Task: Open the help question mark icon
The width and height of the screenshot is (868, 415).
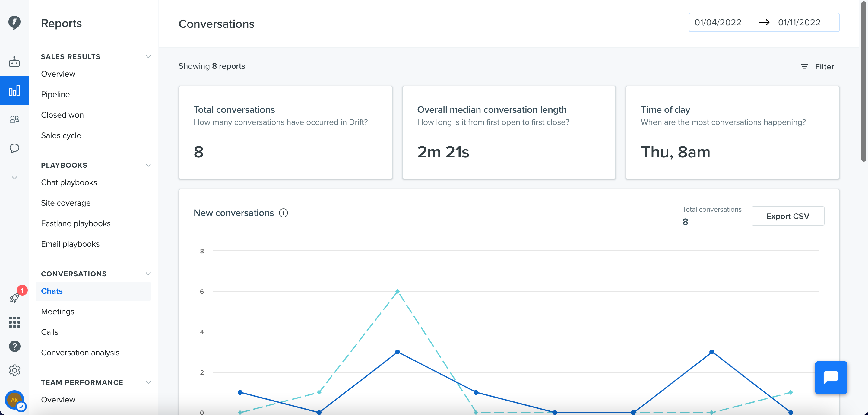Action: pyautogui.click(x=14, y=346)
